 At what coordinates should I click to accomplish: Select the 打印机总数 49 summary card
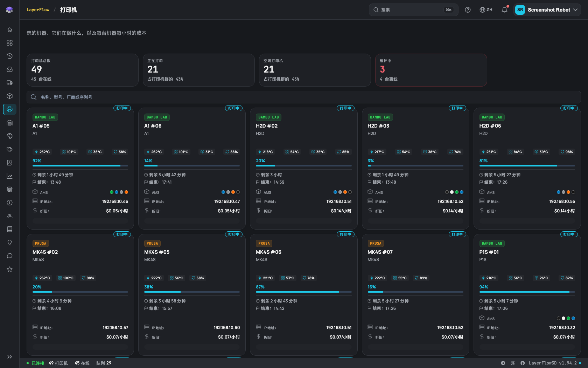click(82, 70)
